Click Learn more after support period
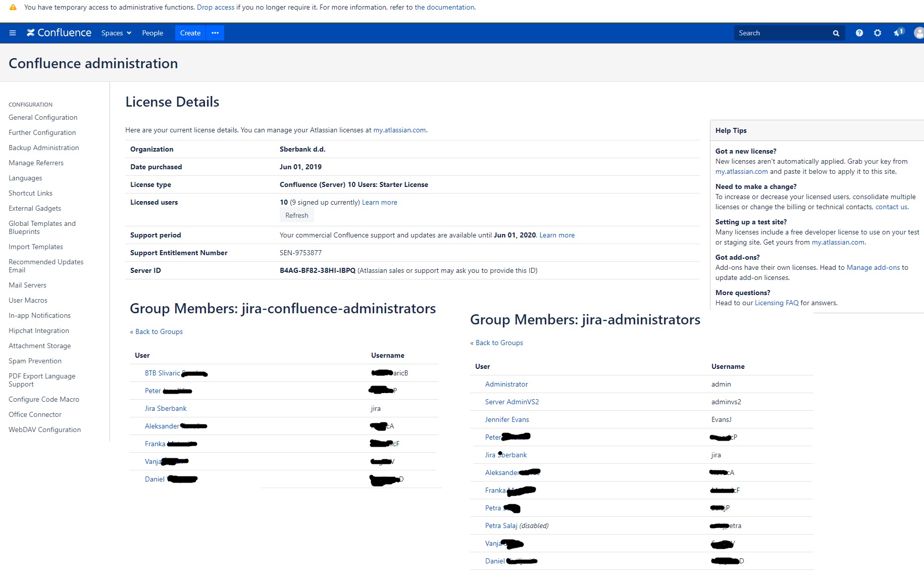Screen dimensions: 924x573 (x=557, y=235)
